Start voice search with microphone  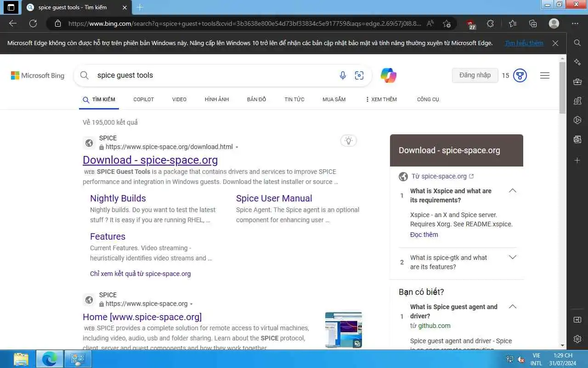tap(343, 75)
